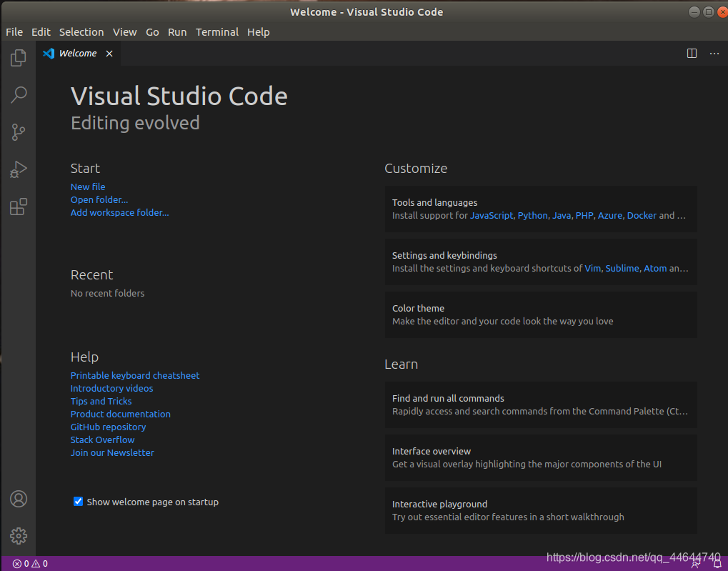This screenshot has width=728, height=571.
Task: Click the Accounts icon in activity bar
Action: click(x=19, y=499)
